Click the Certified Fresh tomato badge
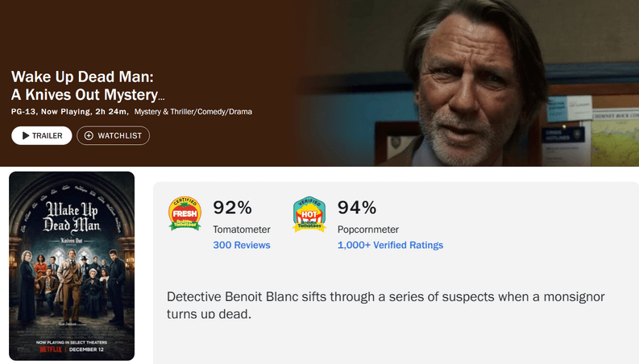This screenshot has height=364, width=639. [x=185, y=213]
